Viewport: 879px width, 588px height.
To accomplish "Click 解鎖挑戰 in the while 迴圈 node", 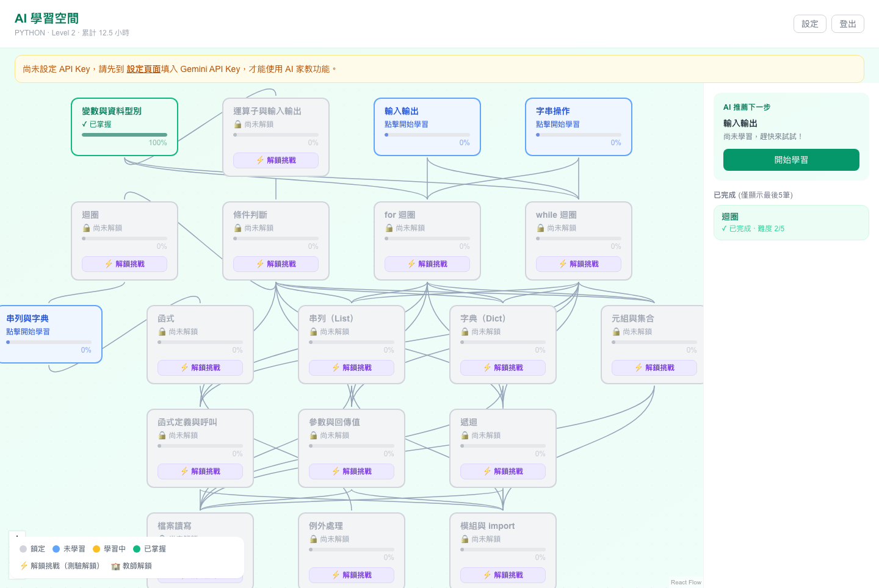I will pos(579,264).
